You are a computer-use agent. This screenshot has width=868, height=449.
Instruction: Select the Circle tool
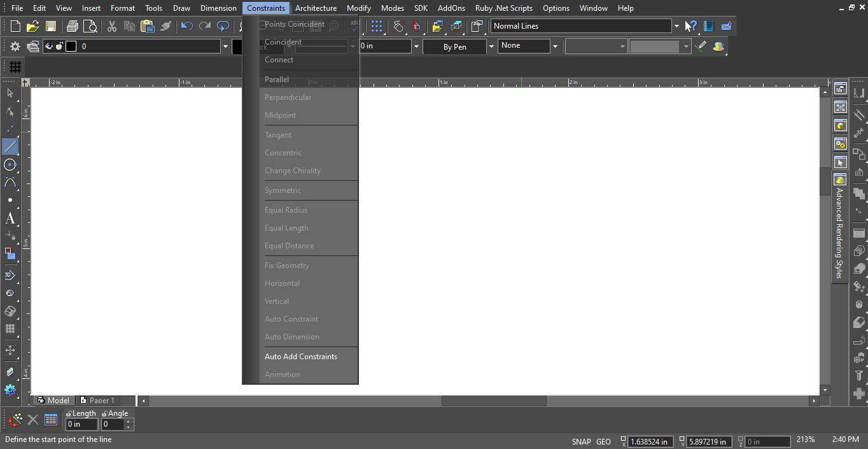pos(10,165)
